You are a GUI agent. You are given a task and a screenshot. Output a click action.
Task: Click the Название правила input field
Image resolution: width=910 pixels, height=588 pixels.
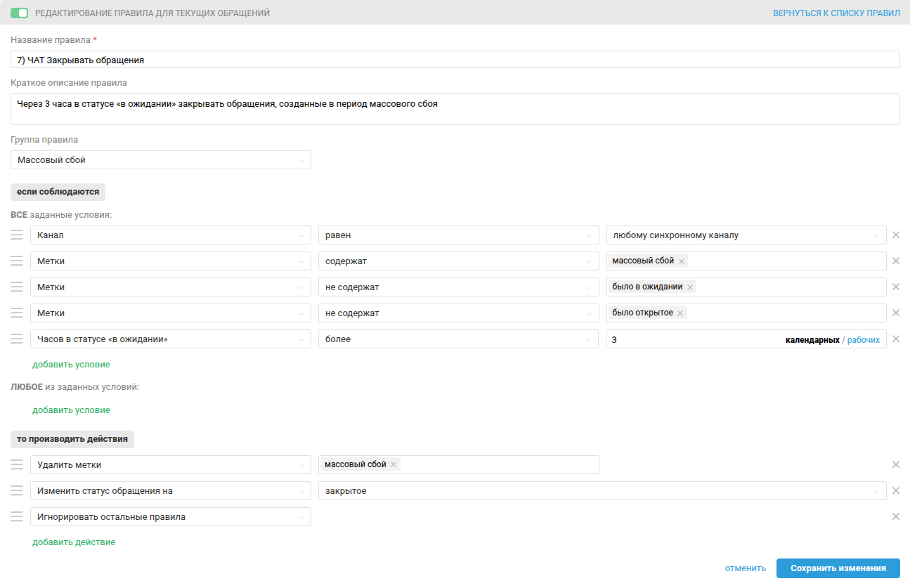pyautogui.click(x=455, y=60)
